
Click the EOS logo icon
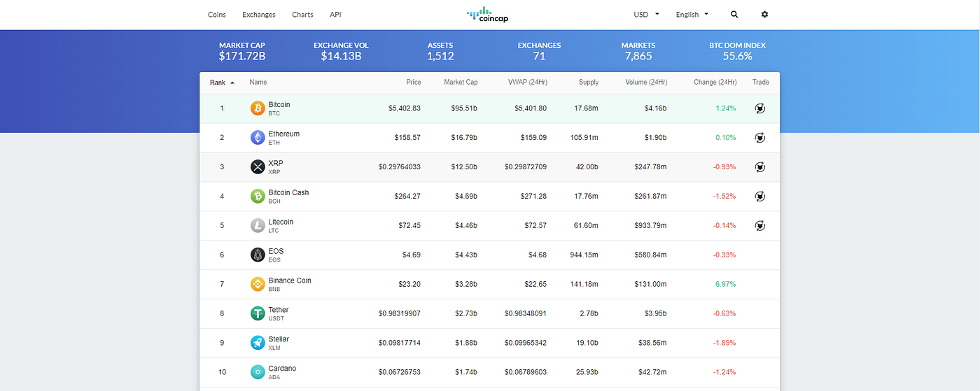[258, 255]
